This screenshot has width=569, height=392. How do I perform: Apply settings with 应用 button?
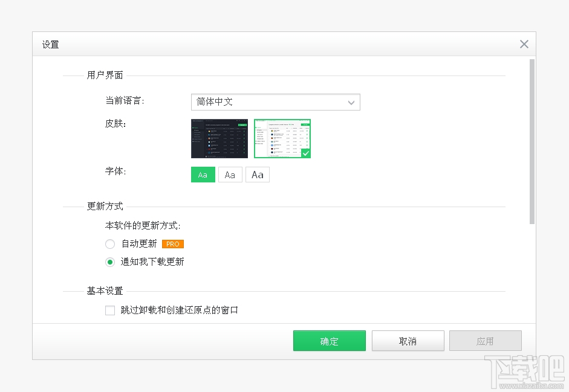click(x=486, y=341)
